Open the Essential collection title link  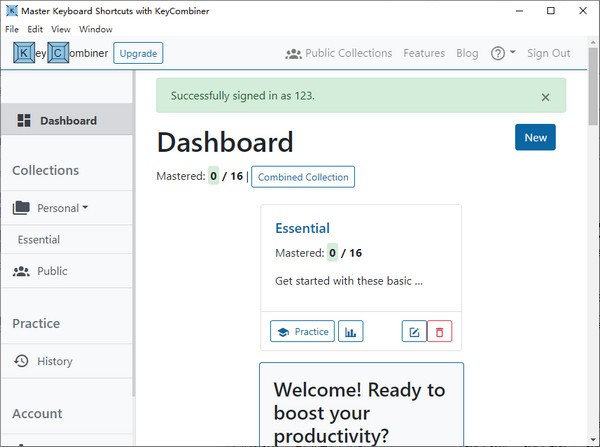pyautogui.click(x=302, y=228)
